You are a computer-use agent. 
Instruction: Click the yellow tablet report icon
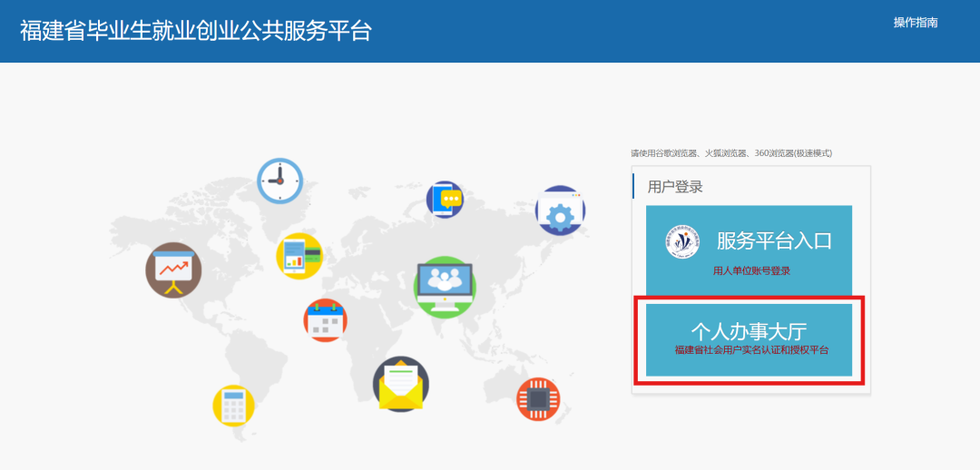click(299, 256)
